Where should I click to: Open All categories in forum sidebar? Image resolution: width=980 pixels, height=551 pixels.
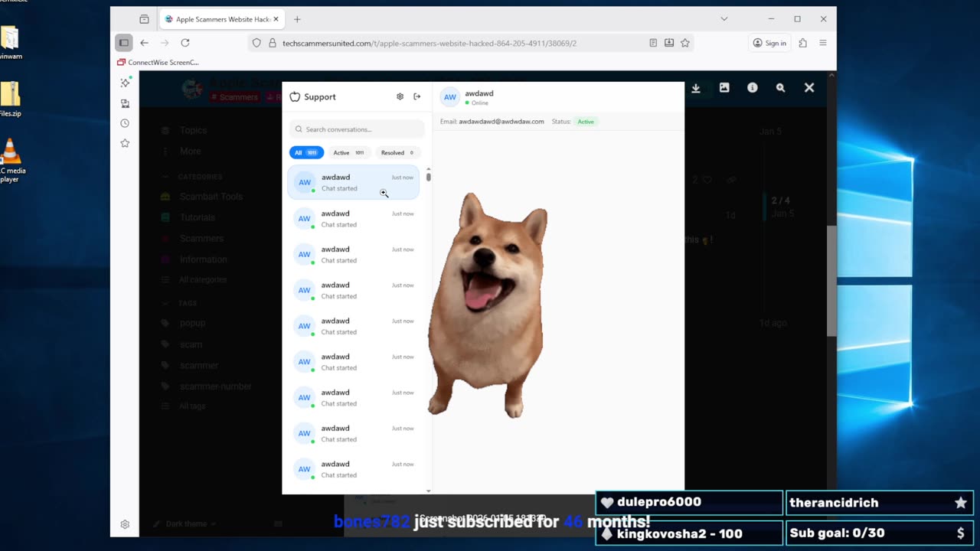(203, 280)
